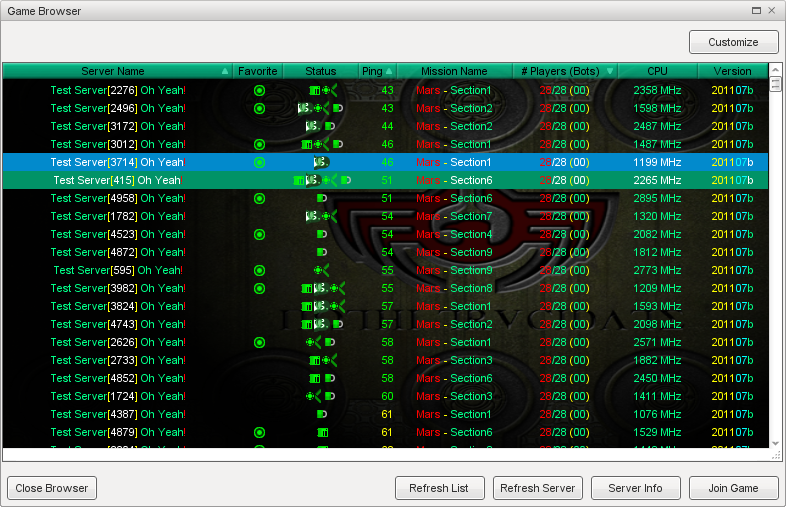Click the 1076 MHz CPU cell

point(657,415)
